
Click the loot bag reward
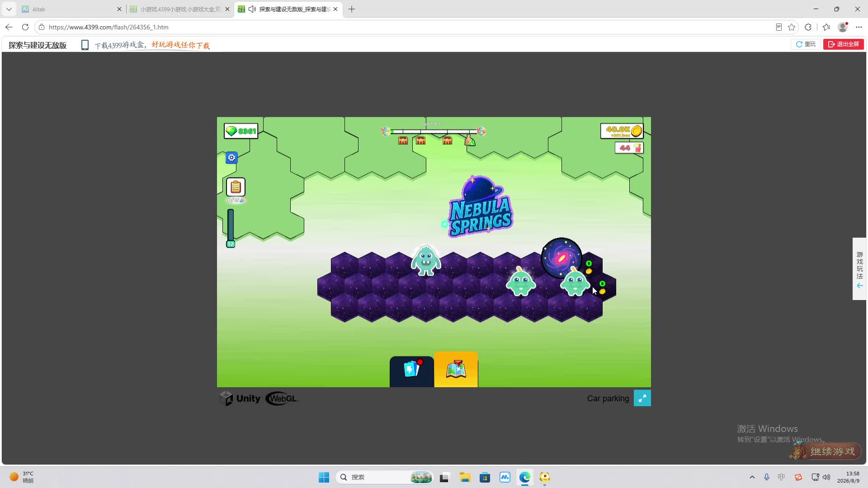click(470, 141)
